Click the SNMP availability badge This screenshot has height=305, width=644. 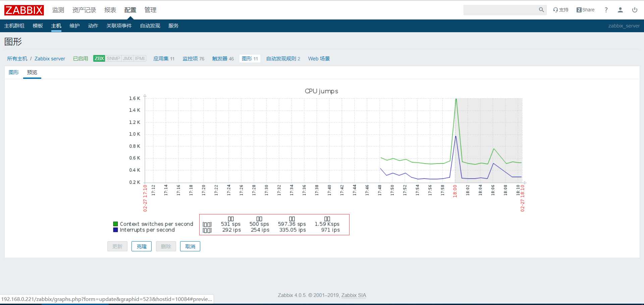113,58
